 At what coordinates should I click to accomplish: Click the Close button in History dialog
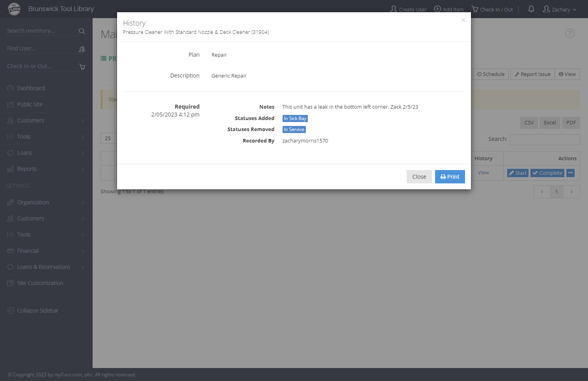(419, 177)
